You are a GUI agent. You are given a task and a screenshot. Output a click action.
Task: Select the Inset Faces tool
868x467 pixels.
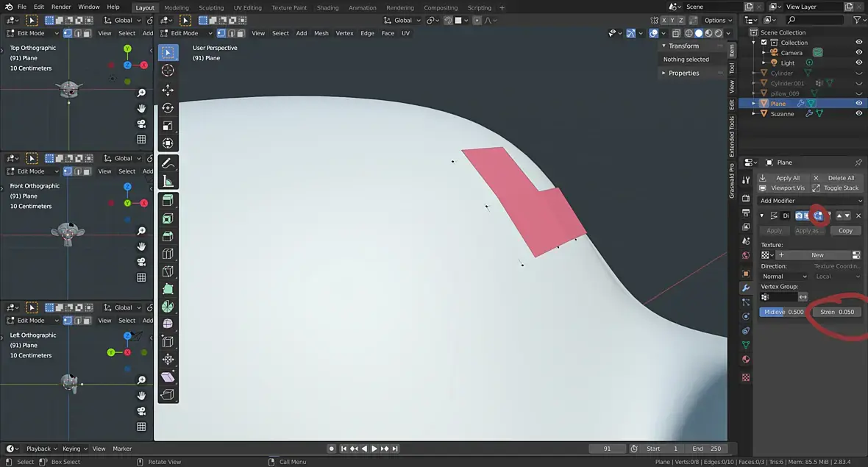[x=168, y=218]
